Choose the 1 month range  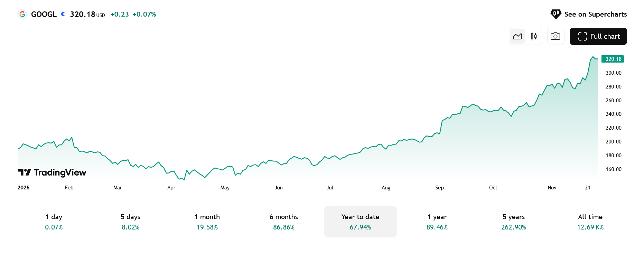click(x=207, y=222)
